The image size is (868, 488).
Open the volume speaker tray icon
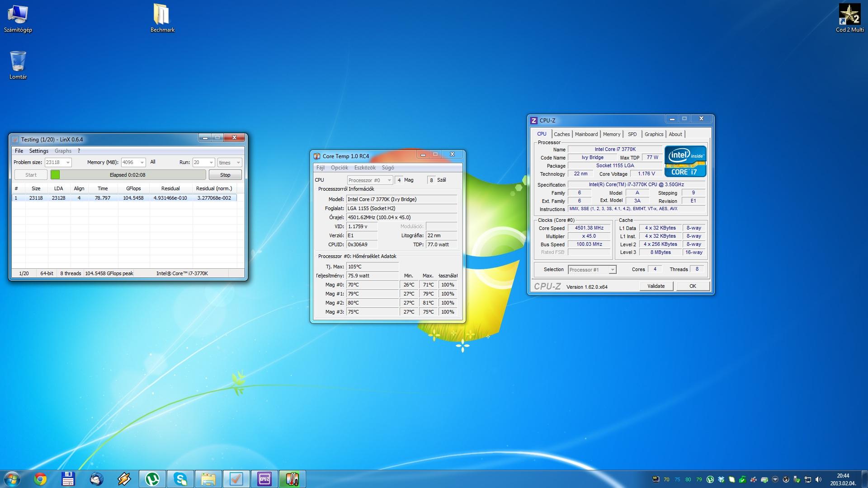coord(818,479)
